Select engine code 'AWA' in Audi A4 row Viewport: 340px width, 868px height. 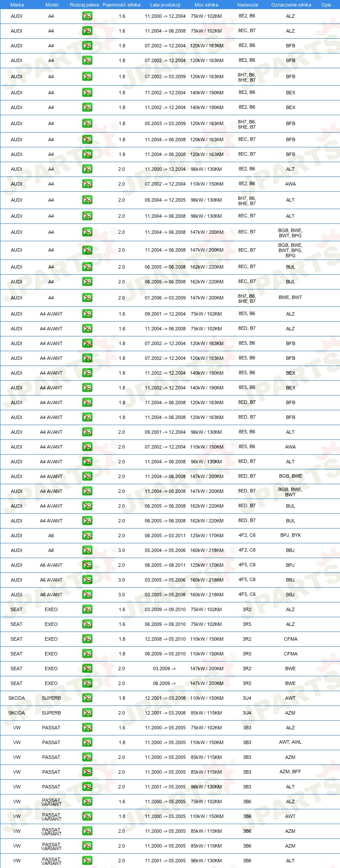pos(290,184)
